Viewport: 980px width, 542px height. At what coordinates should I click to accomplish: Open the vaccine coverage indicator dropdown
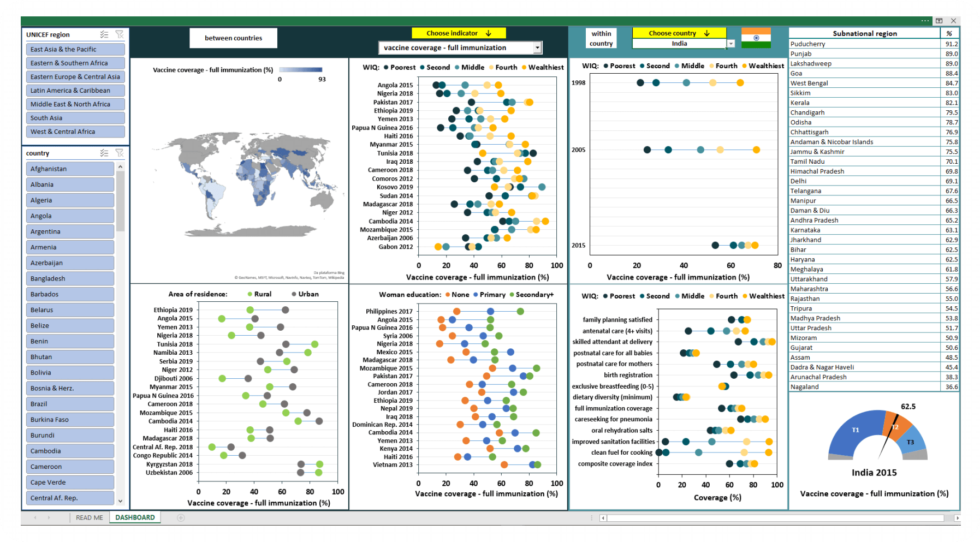tap(537, 48)
